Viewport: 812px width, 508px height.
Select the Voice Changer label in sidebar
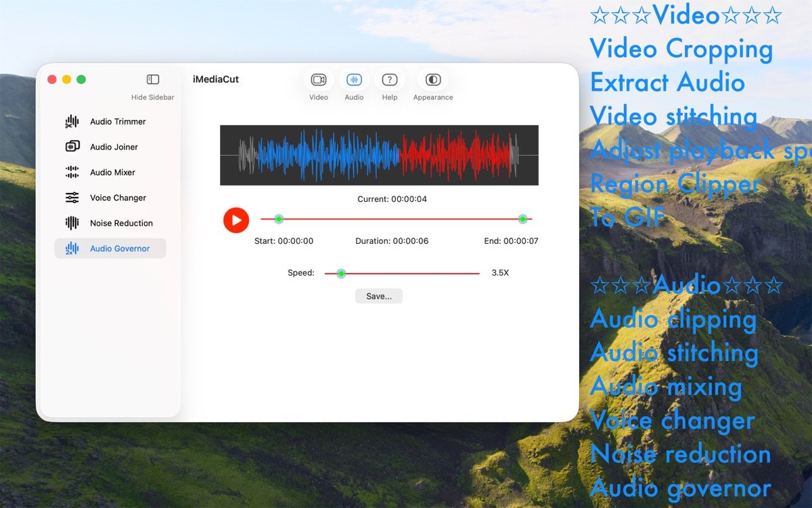click(x=118, y=198)
